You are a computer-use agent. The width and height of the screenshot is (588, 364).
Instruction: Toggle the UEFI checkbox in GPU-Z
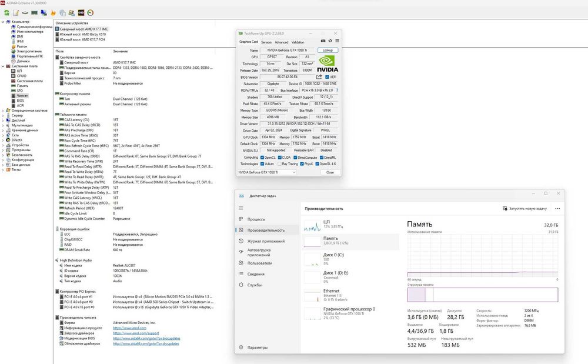click(x=327, y=77)
